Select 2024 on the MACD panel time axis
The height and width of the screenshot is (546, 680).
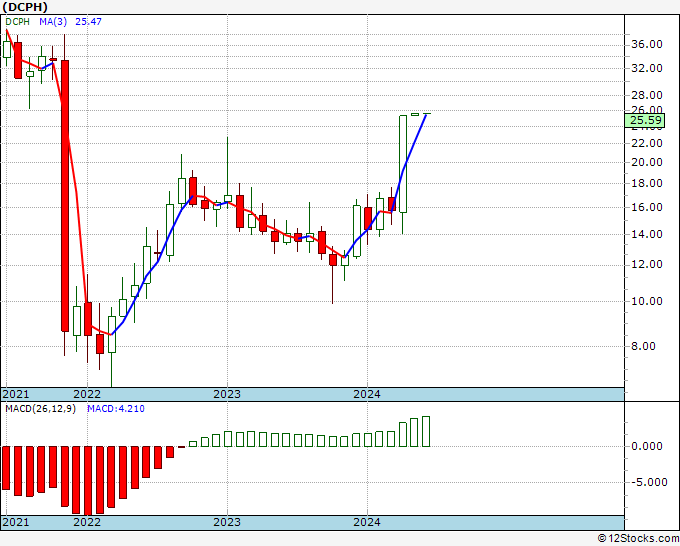coord(367,522)
